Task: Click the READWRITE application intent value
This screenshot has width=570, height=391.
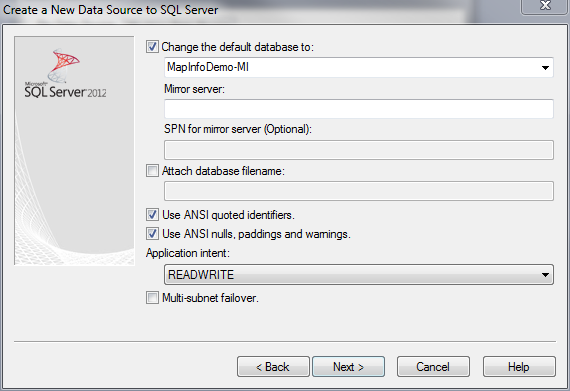Action: pos(201,275)
